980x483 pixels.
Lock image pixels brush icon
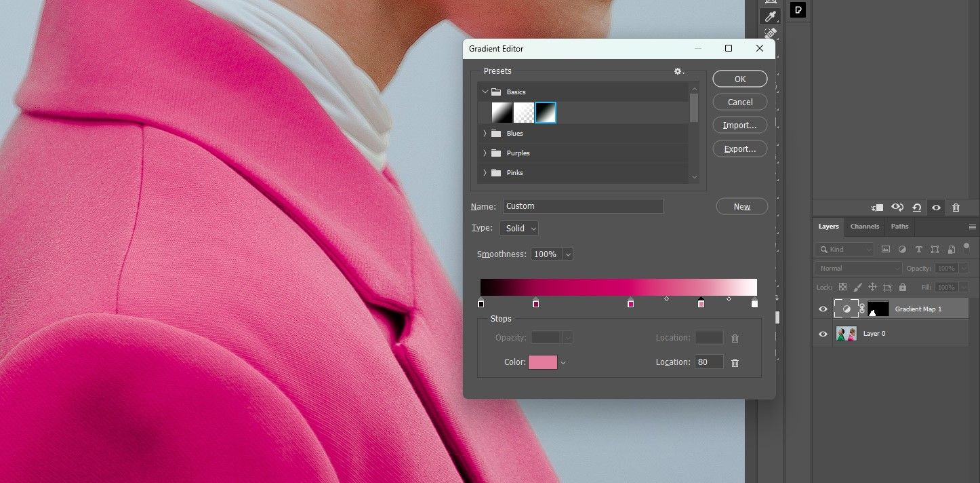[857, 287]
